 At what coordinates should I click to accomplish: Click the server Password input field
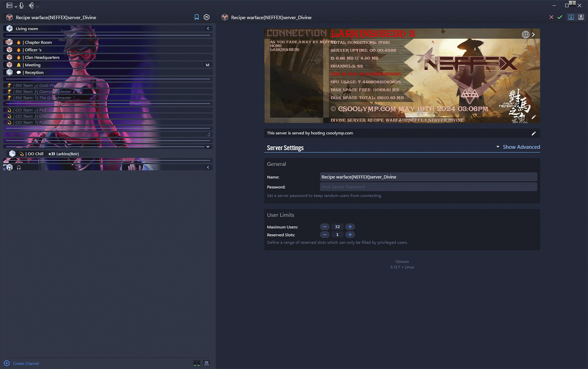[x=428, y=187]
